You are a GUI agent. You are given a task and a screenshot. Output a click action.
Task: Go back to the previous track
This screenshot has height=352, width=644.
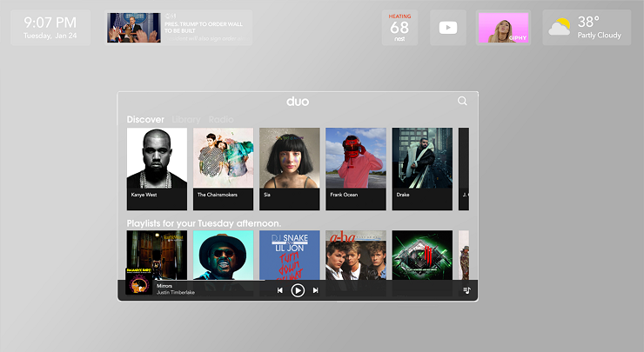tap(280, 290)
